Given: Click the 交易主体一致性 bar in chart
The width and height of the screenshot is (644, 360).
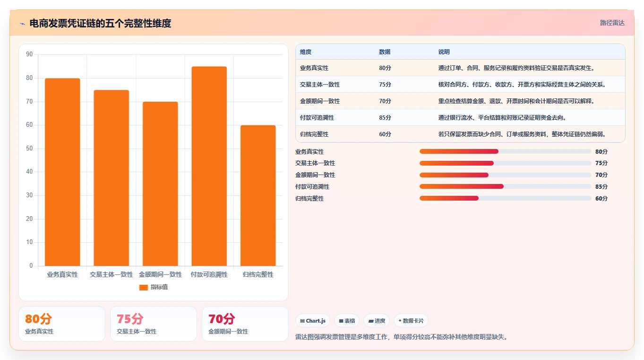Looking at the screenshot, I should click(111, 178).
